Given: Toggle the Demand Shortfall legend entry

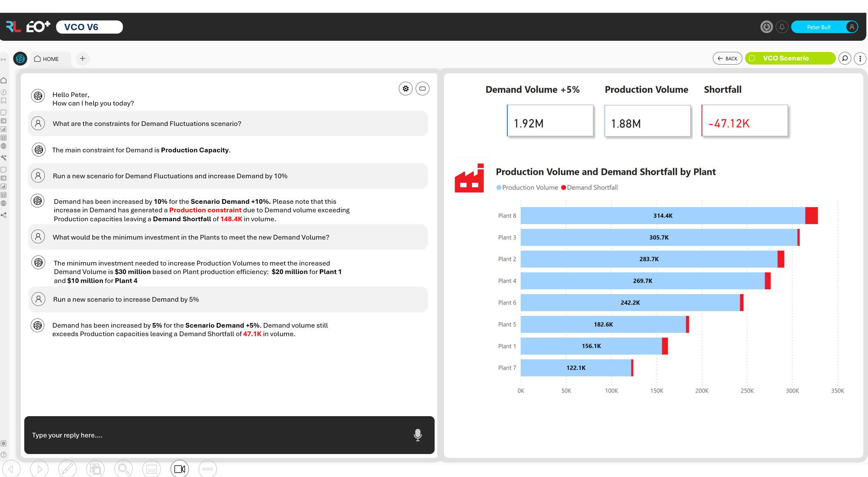Looking at the screenshot, I should (x=589, y=188).
